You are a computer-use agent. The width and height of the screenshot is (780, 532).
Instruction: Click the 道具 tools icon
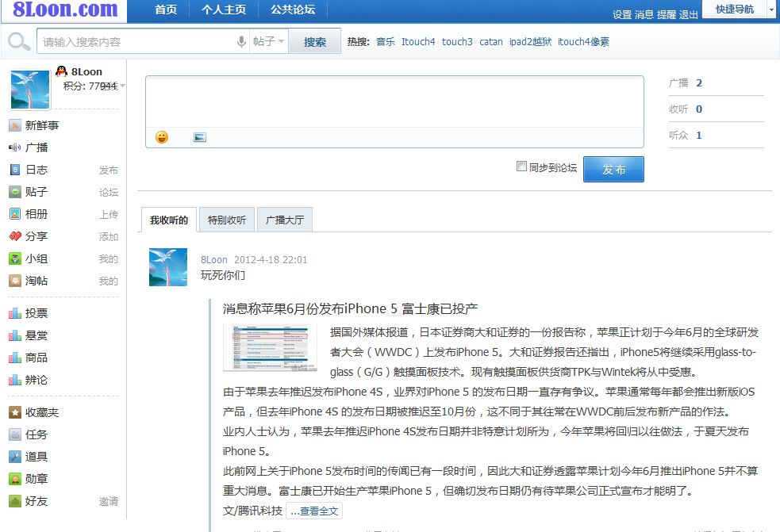tap(15, 457)
